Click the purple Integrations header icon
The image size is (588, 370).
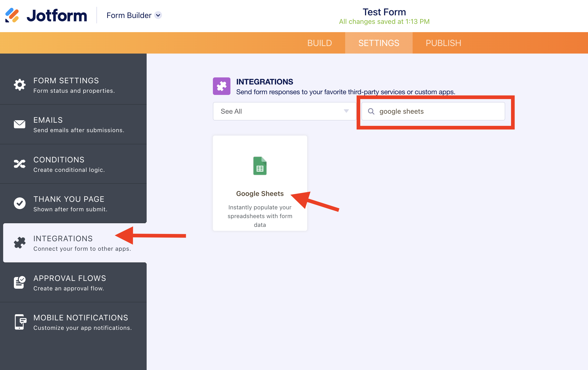(x=221, y=86)
